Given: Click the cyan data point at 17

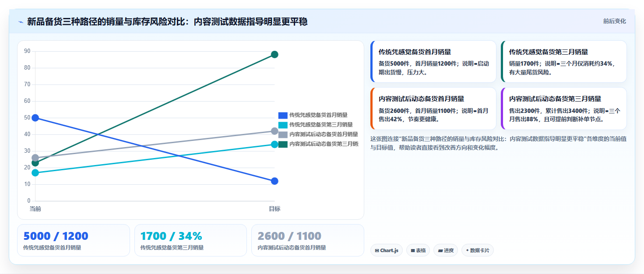Looking at the screenshot, I should pyautogui.click(x=35, y=173).
